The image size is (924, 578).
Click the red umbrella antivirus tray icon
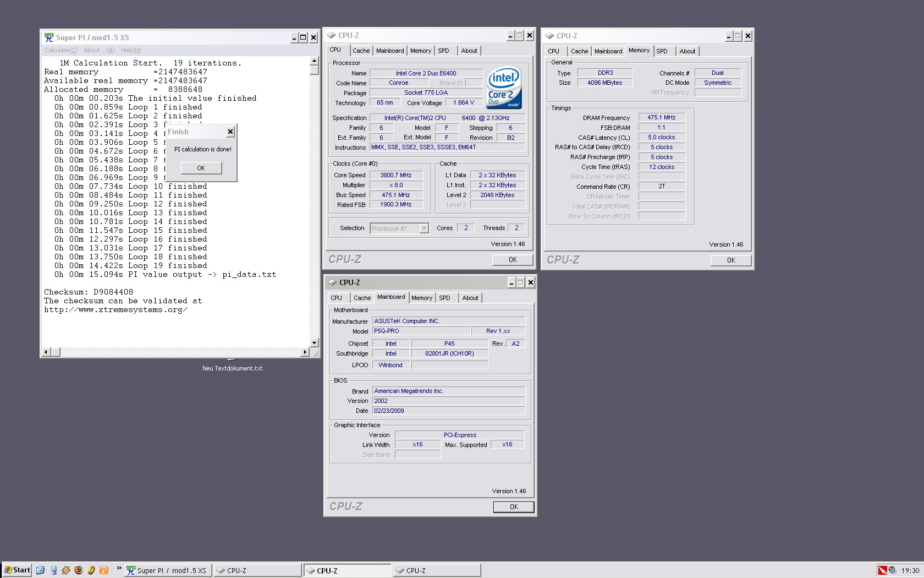(883, 570)
